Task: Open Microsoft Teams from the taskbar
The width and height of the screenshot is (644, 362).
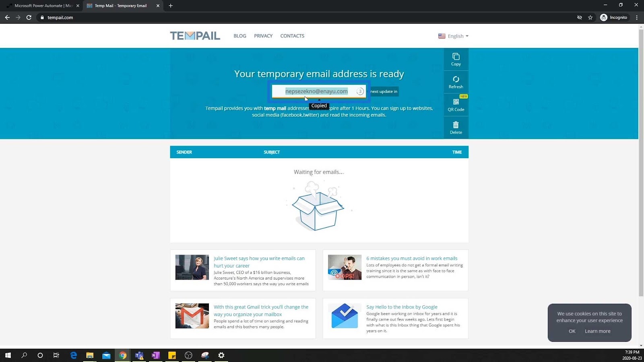Action: [x=139, y=355]
